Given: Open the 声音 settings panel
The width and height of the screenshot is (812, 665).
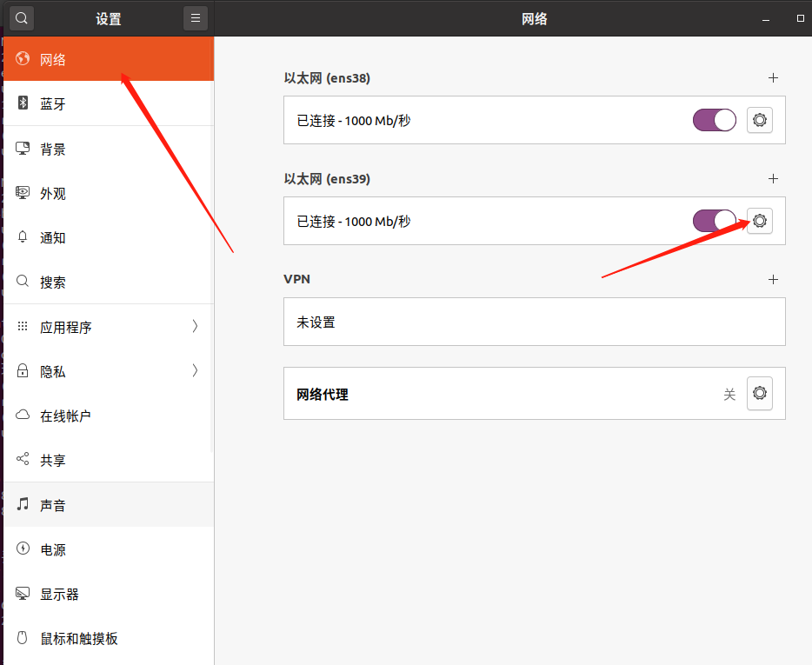Looking at the screenshot, I should (109, 505).
